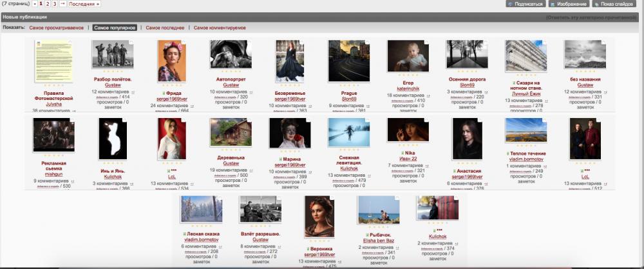Open the Разбор полётов soldiers photo
Image resolution: width=644 pixels, height=269 pixels.
tap(113, 54)
